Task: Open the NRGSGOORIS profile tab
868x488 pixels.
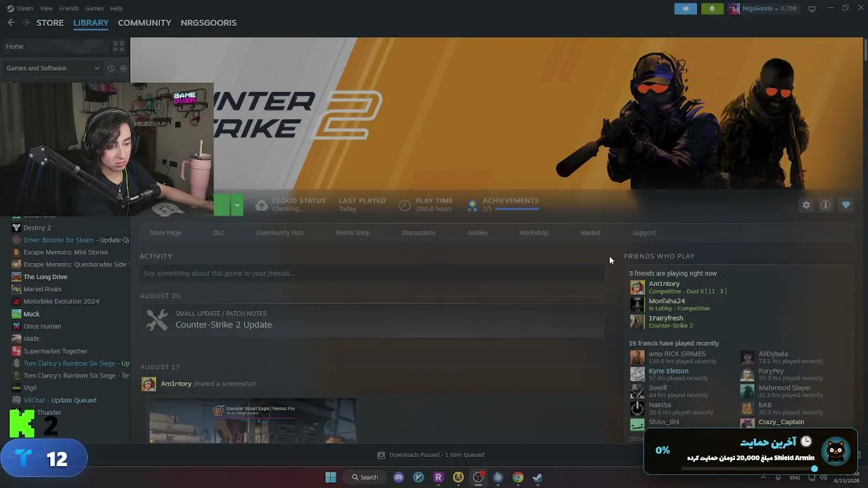Action: point(209,22)
